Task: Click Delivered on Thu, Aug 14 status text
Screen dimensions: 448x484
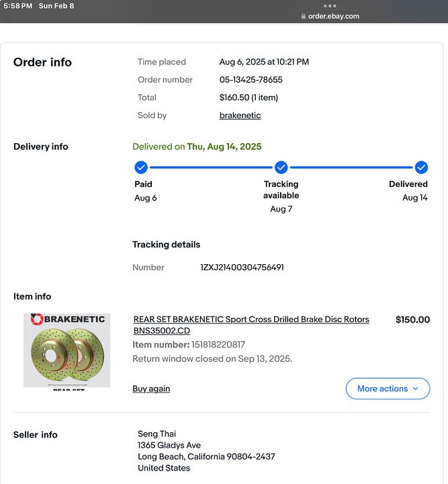Action: 197,147
